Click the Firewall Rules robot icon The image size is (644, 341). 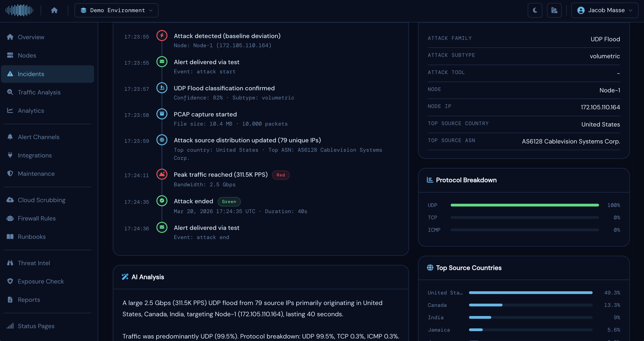[x=10, y=218]
